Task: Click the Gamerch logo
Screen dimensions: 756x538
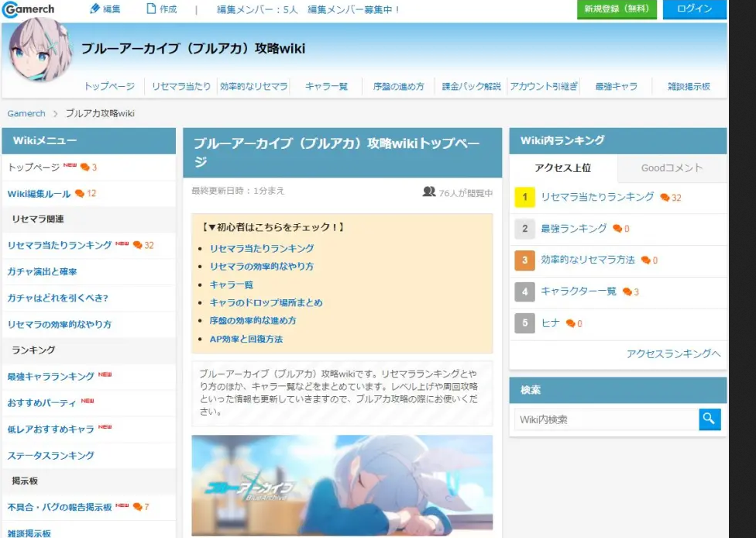Action: pyautogui.click(x=29, y=9)
